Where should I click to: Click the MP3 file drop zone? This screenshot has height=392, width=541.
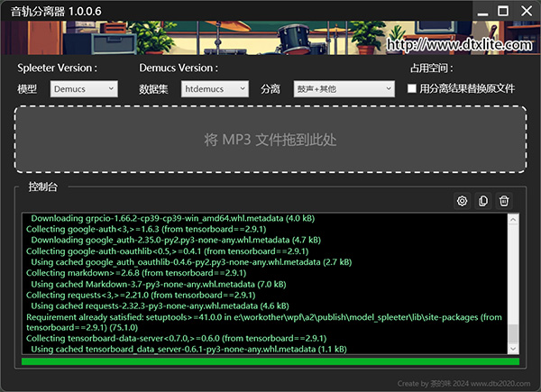point(270,140)
